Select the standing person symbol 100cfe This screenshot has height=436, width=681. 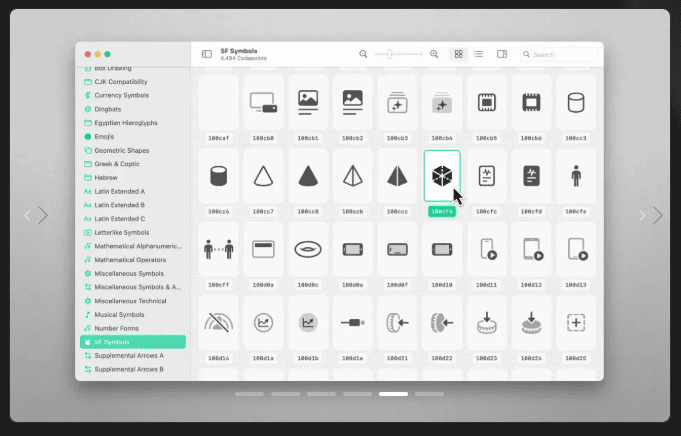point(576,176)
